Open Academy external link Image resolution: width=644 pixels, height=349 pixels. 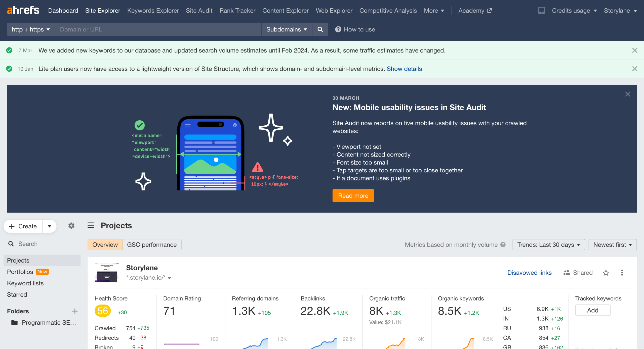click(475, 11)
